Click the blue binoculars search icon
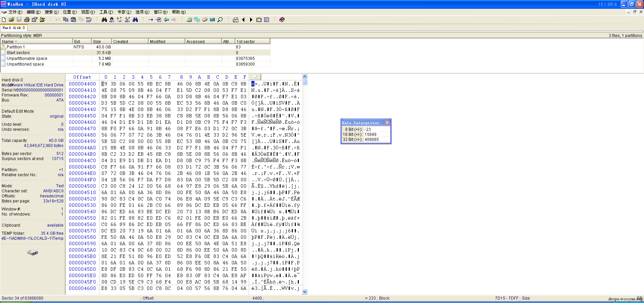Image resolution: width=644 pixels, height=303 pixels. pyautogui.click(x=135, y=20)
